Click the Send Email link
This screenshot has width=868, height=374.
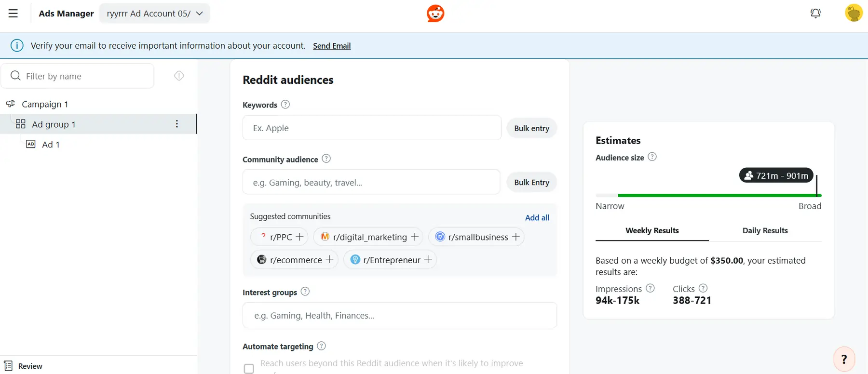pos(332,46)
